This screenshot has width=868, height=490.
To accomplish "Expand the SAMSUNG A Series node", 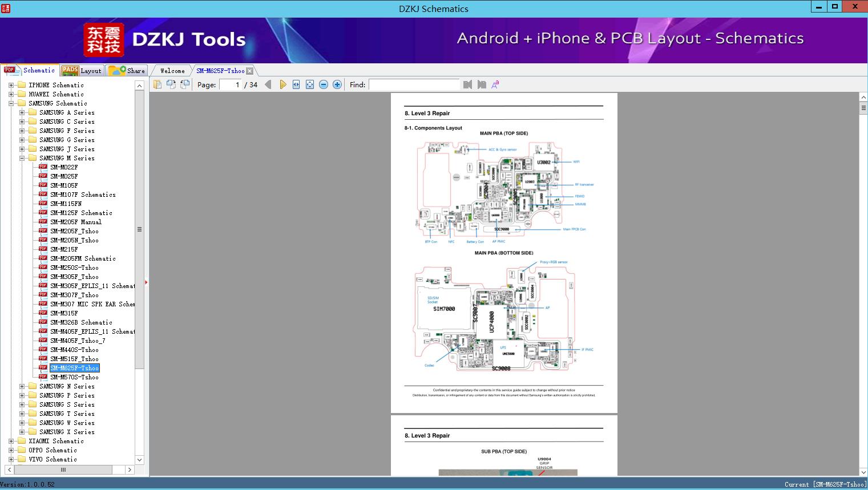I will pos(22,112).
